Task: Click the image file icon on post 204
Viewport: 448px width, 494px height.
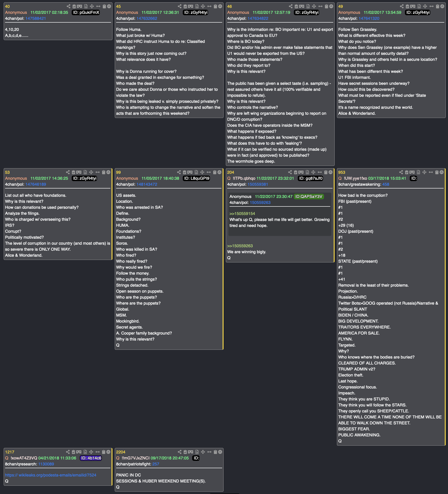Action: point(307,172)
